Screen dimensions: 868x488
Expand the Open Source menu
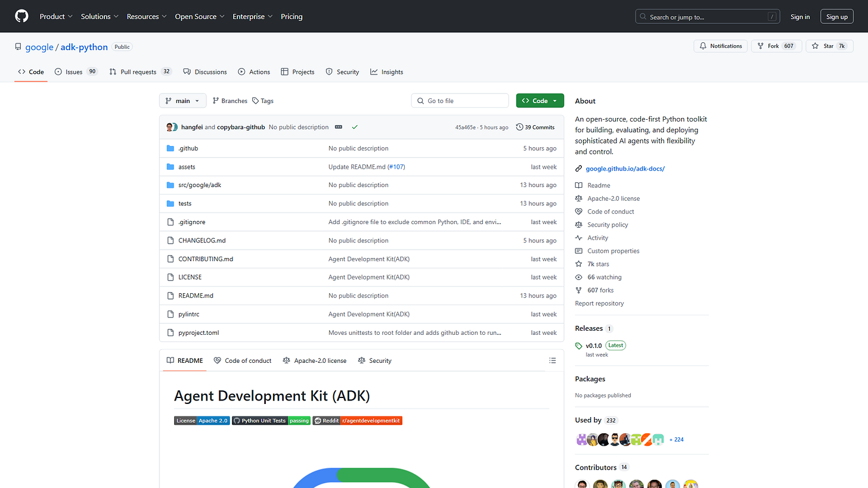click(x=200, y=17)
